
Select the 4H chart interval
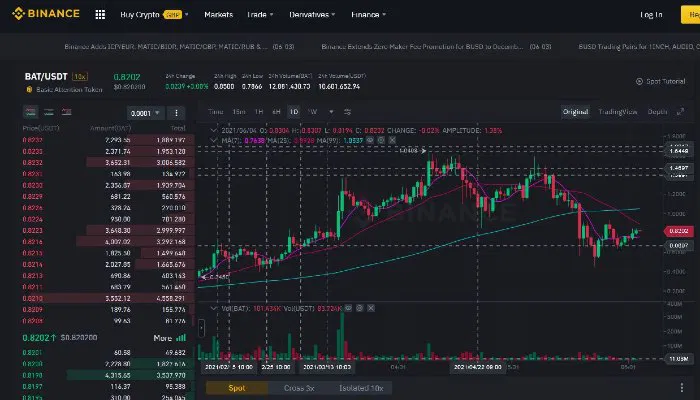point(276,112)
